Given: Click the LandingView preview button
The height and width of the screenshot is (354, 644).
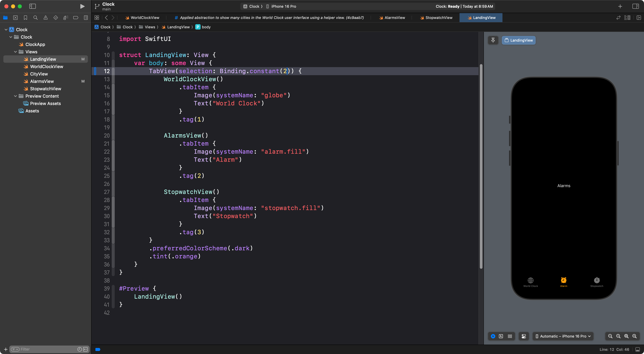Looking at the screenshot, I should coord(519,40).
